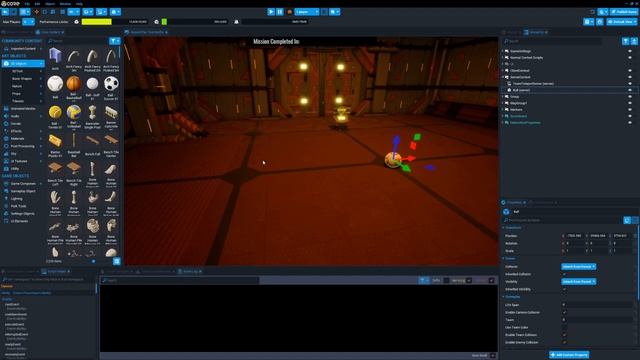The image size is (640, 360).
Task: Open the Game Components category
Action: pos(23,184)
